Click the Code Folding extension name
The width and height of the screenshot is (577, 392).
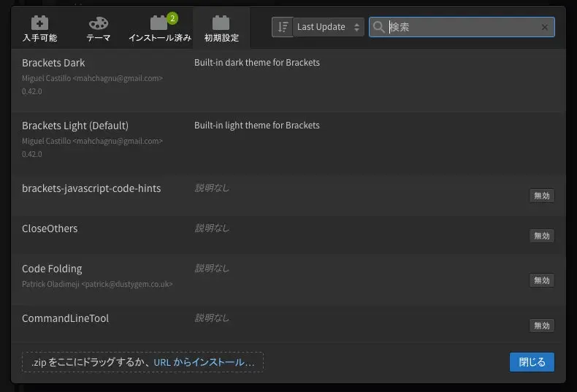pyautogui.click(x=52, y=269)
